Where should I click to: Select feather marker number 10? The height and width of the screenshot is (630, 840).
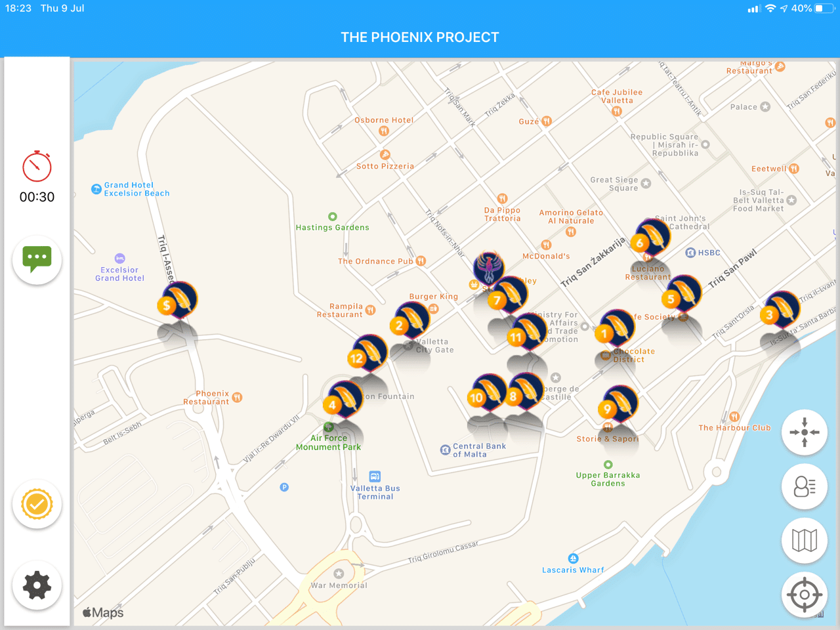pos(488,392)
